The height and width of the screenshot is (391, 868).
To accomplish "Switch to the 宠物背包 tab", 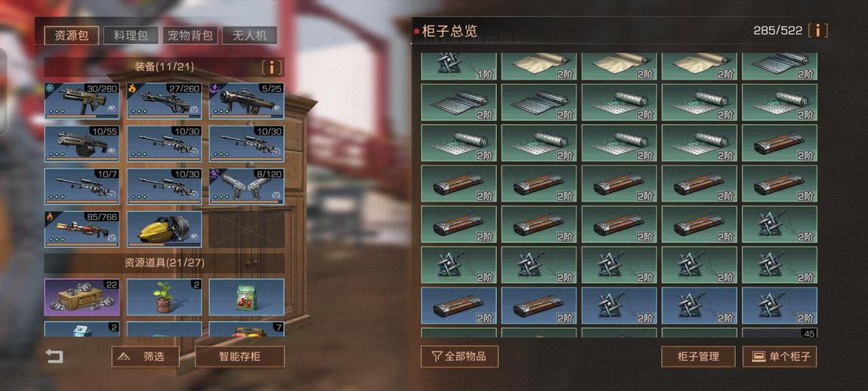I will pyautogui.click(x=190, y=36).
